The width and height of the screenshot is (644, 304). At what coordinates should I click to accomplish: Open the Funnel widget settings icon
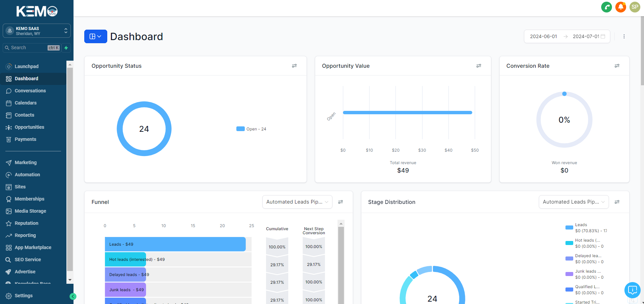340,202
